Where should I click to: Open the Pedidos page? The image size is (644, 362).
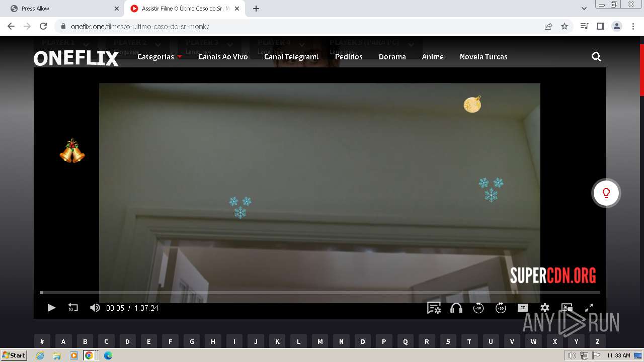(349, 57)
